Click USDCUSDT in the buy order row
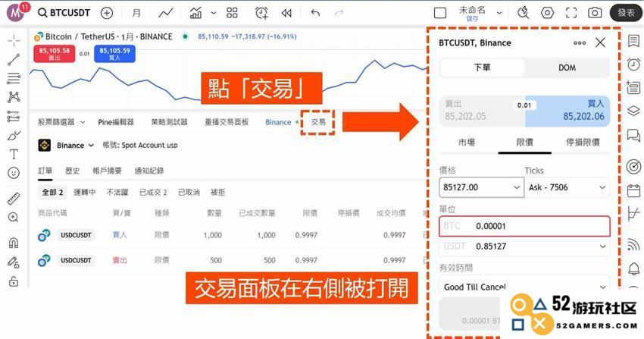644x339 pixels. coord(76,235)
